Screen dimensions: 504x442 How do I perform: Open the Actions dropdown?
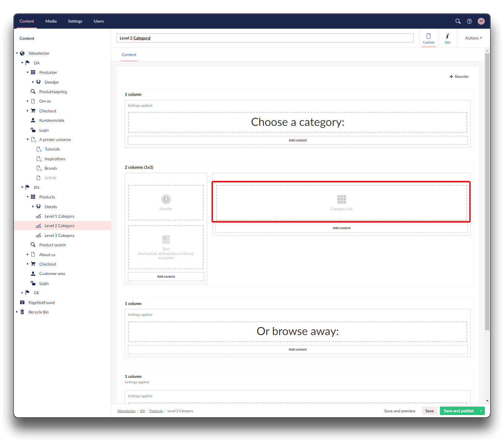coord(473,38)
